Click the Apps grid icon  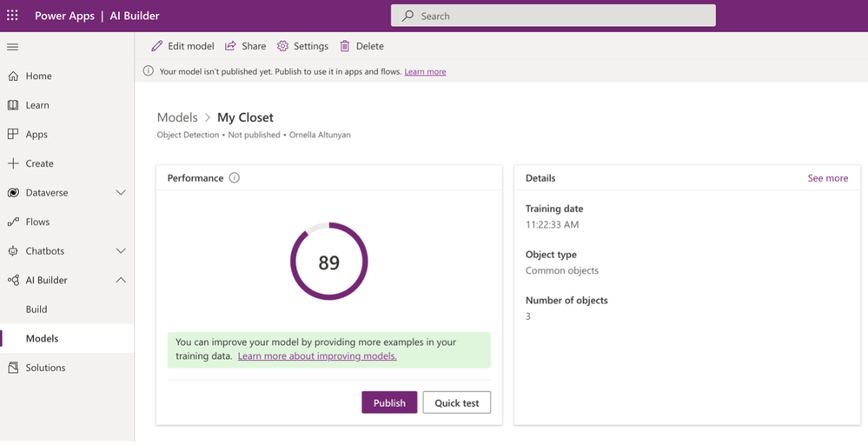point(13,134)
